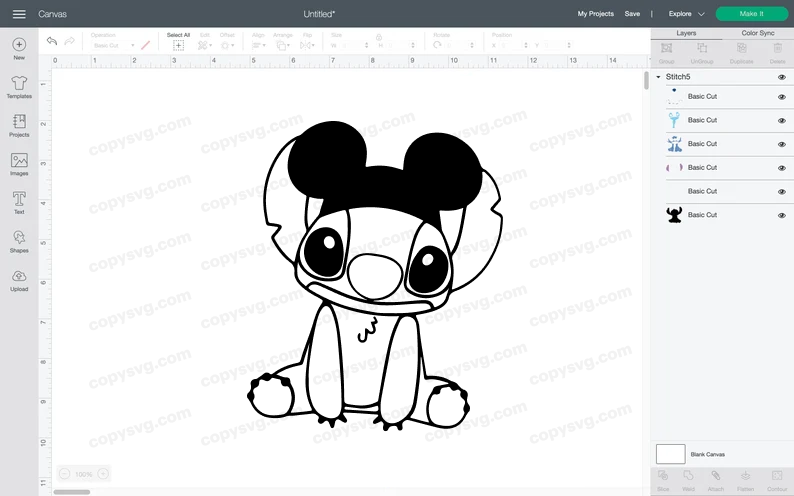Click the horizontal canvas scrollbar

tap(72, 492)
